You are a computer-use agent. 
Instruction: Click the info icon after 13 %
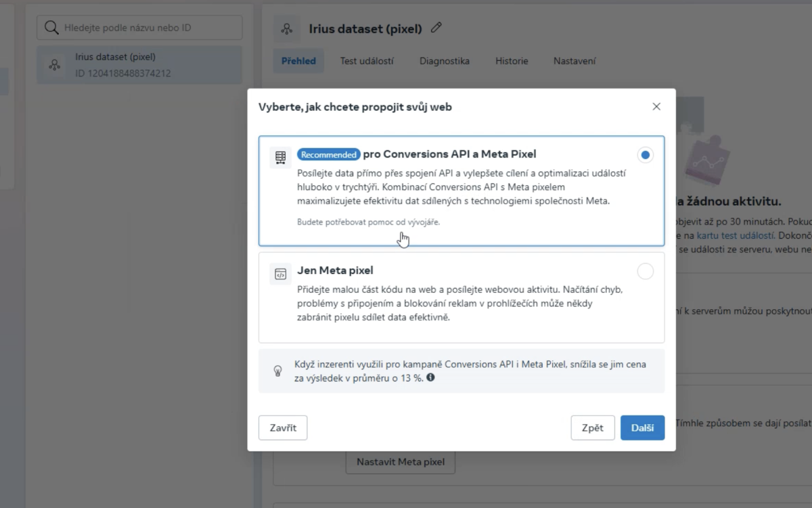430,377
